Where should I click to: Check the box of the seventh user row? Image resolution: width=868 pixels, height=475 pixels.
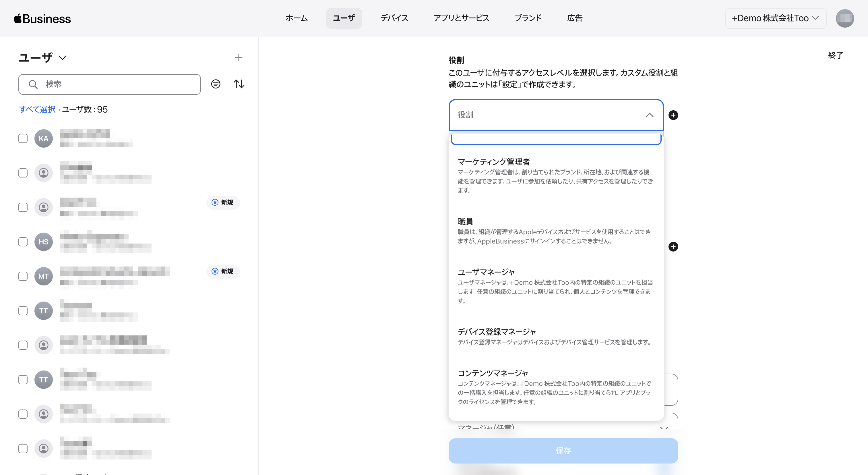click(23, 345)
